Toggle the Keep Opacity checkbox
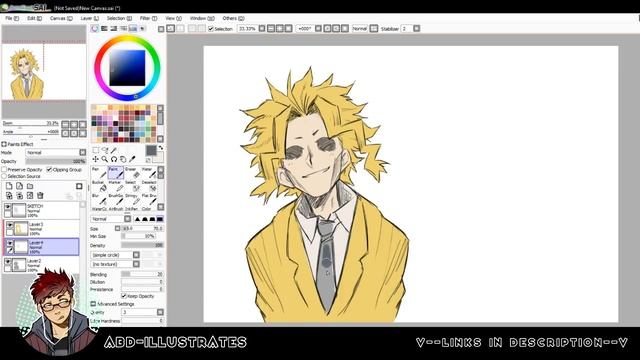The image size is (640, 360). (124, 296)
